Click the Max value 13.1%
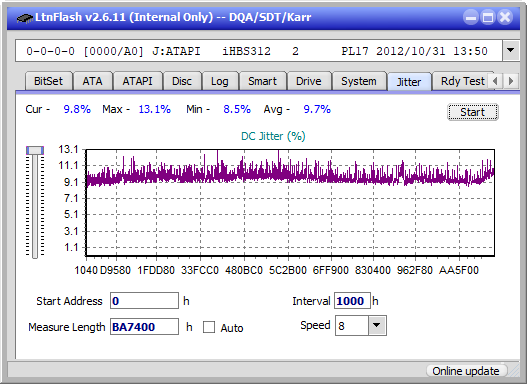 (x=155, y=109)
